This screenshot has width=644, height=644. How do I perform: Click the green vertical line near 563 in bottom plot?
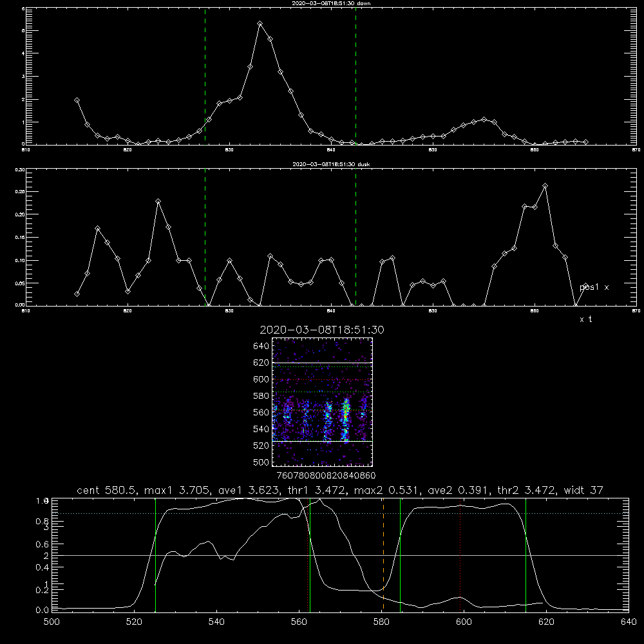310,555
